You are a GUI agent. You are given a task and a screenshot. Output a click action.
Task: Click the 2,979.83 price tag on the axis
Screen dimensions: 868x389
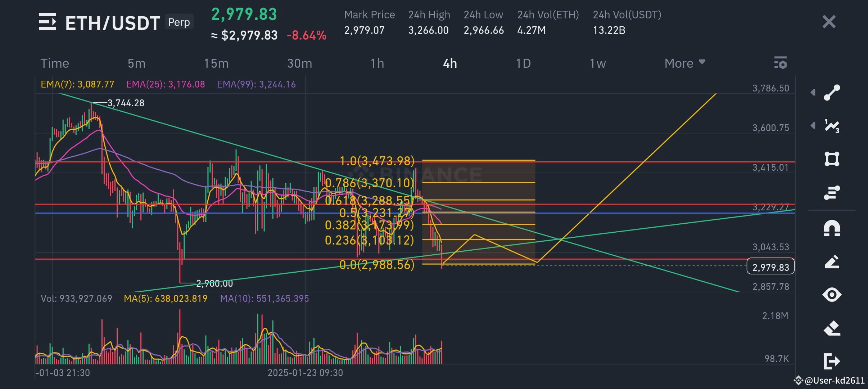tap(770, 267)
